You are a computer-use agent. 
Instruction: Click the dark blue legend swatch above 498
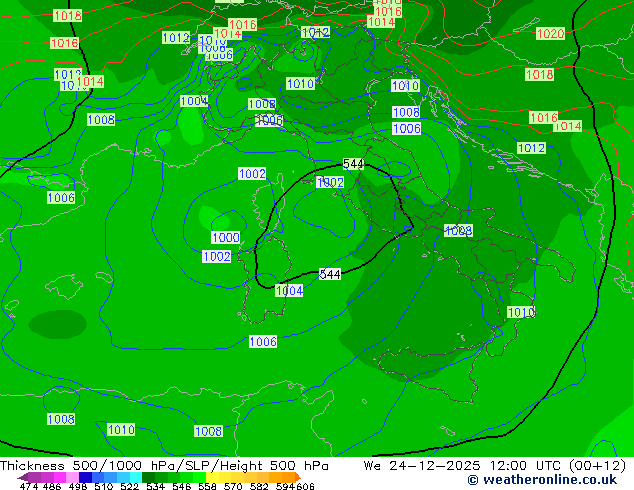pos(85,477)
